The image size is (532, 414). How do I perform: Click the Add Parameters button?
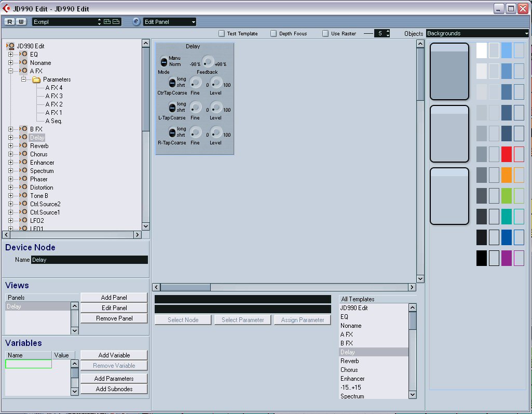click(114, 378)
